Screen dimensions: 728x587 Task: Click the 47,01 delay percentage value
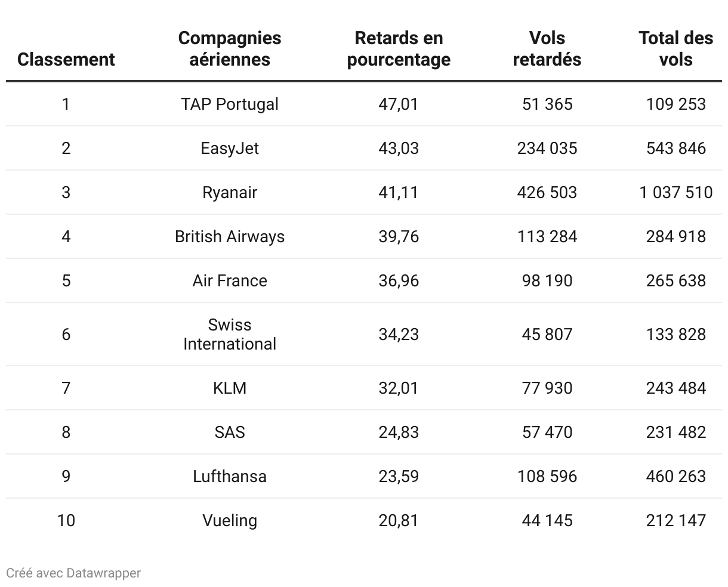click(x=399, y=104)
